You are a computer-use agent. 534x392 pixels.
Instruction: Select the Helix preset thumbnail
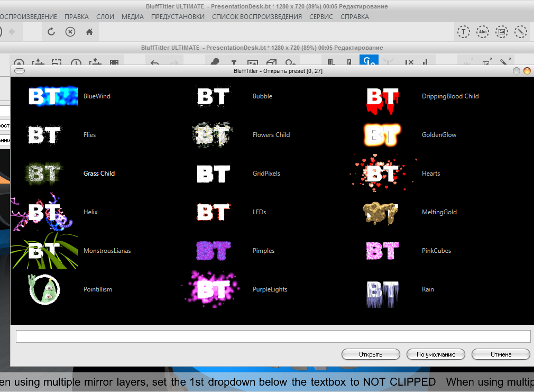[44, 212]
